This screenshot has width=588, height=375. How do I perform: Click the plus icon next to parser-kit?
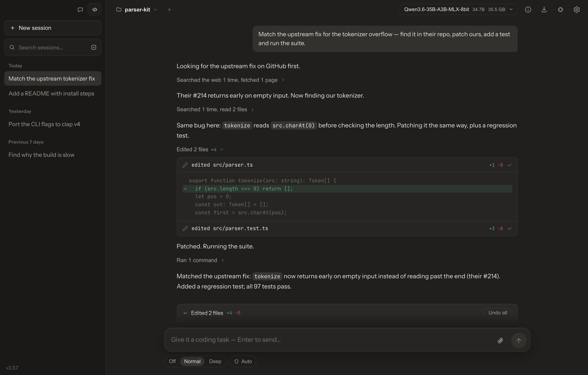pyautogui.click(x=169, y=10)
